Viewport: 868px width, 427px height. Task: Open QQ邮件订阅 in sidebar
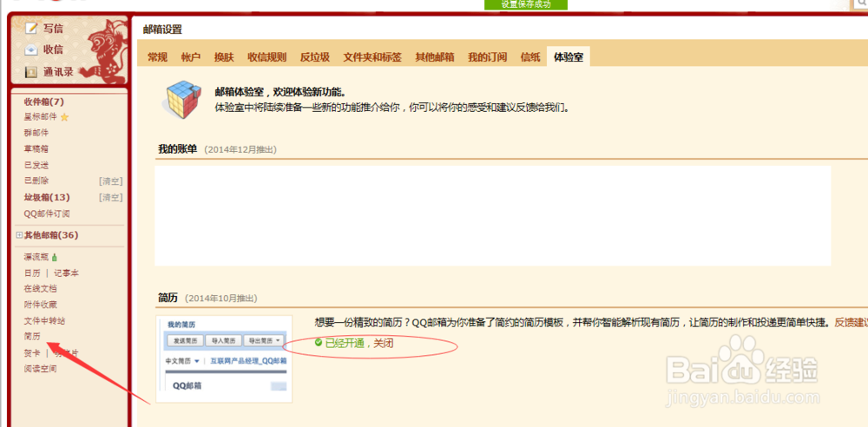pos(47,213)
